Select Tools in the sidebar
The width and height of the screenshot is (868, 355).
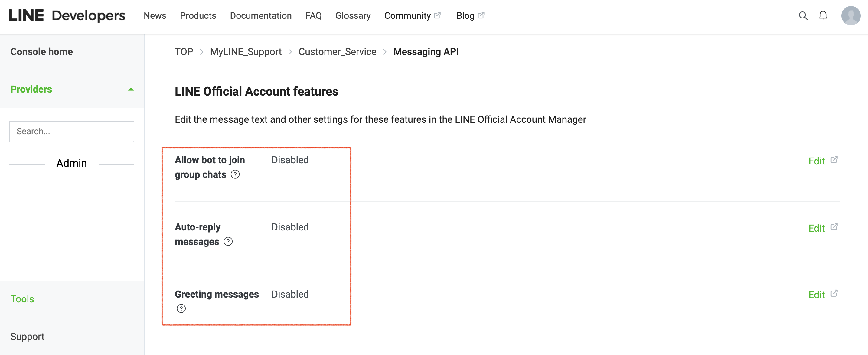22,299
